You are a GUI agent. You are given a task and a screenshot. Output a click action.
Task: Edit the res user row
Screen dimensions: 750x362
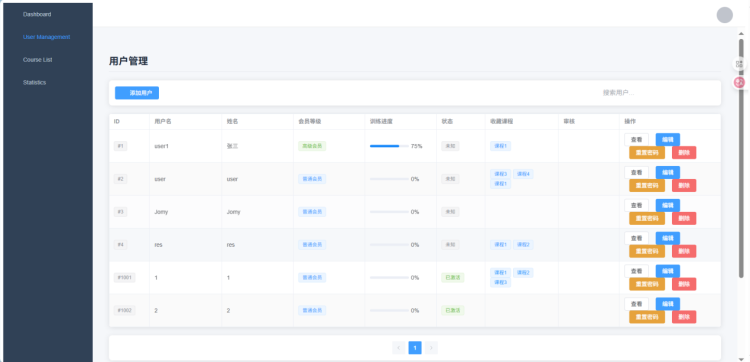(x=667, y=238)
